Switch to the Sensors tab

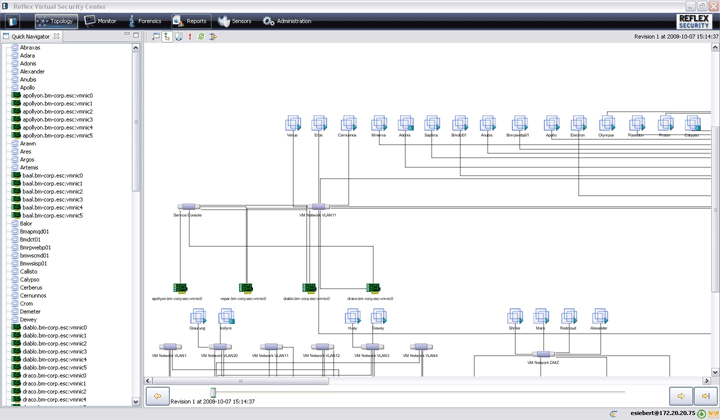click(235, 20)
